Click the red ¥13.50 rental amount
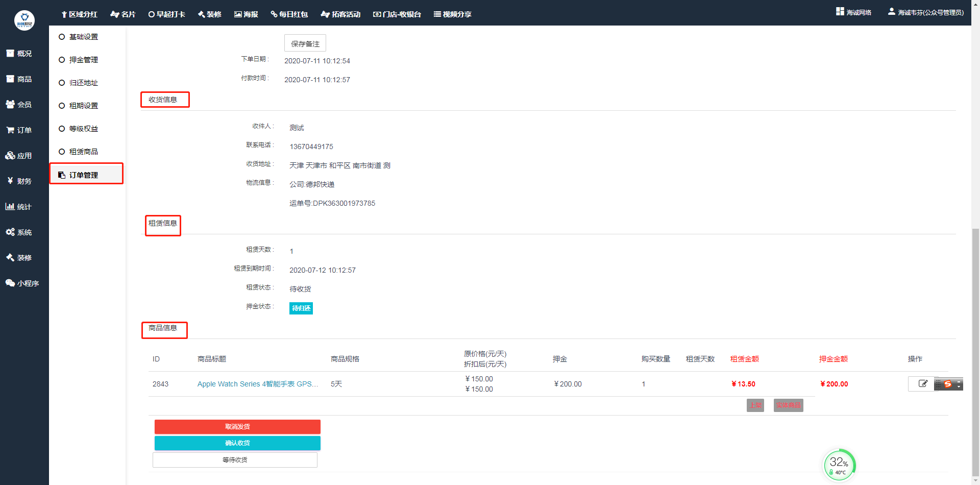The width and height of the screenshot is (980, 485). tap(743, 384)
